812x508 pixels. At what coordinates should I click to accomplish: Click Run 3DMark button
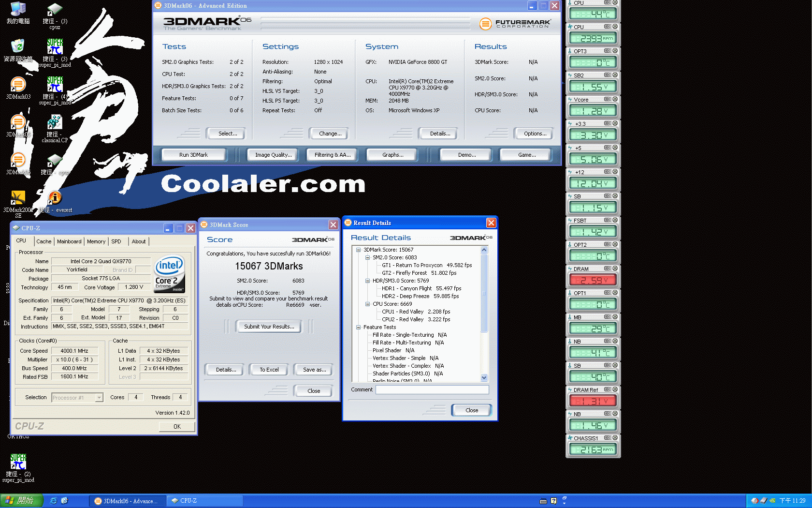[x=193, y=155]
